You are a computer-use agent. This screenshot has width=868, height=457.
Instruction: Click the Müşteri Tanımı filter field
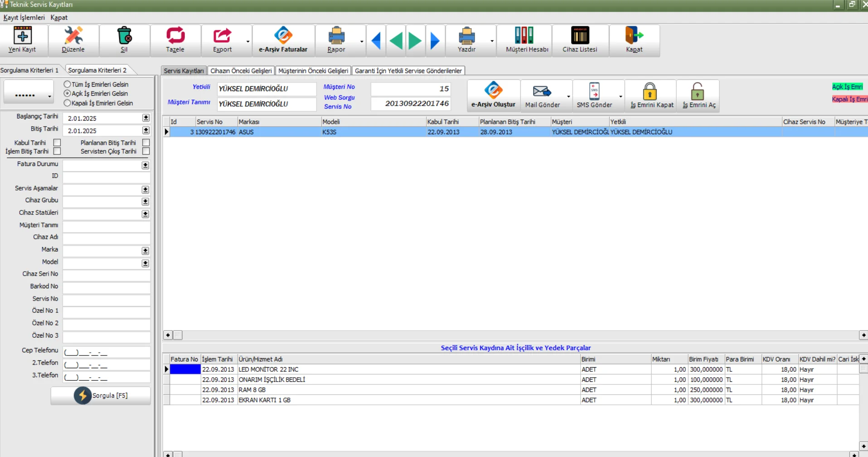pyautogui.click(x=107, y=227)
